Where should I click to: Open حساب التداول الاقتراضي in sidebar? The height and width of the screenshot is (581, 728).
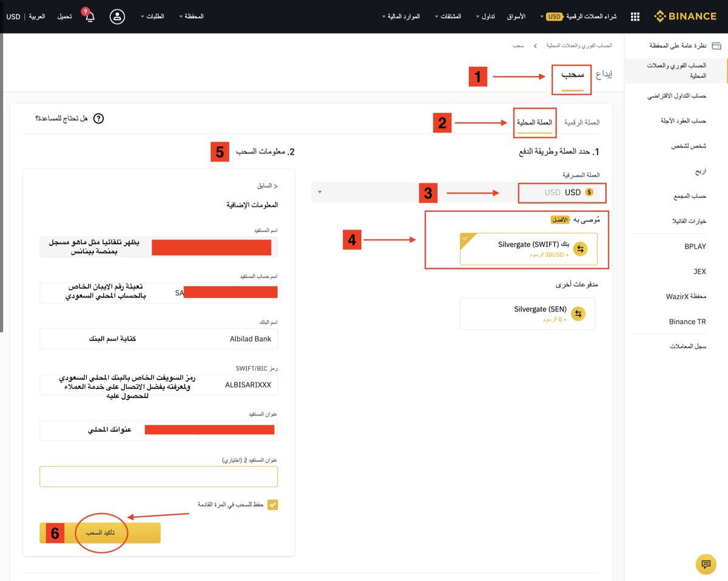tap(676, 96)
